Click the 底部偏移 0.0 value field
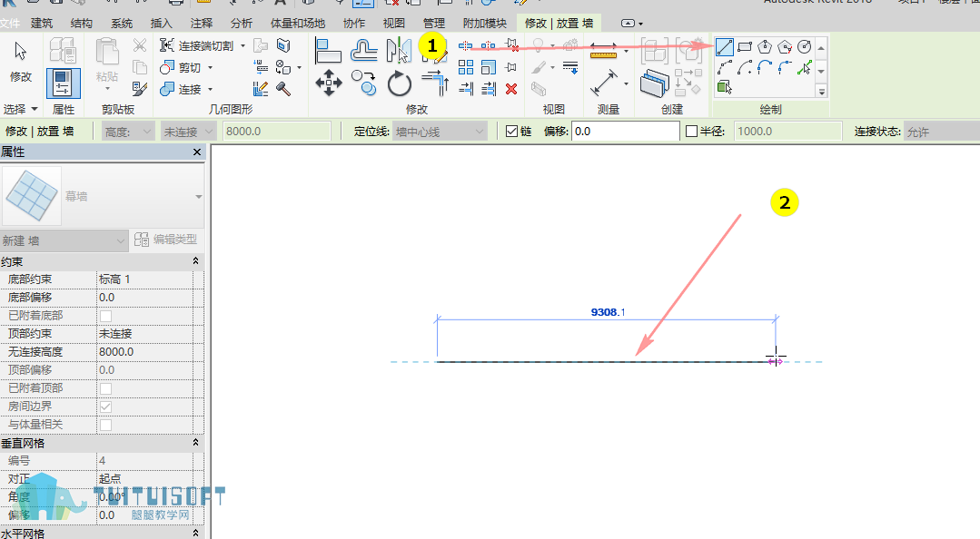This screenshot has height=539, width=980. tap(144, 298)
